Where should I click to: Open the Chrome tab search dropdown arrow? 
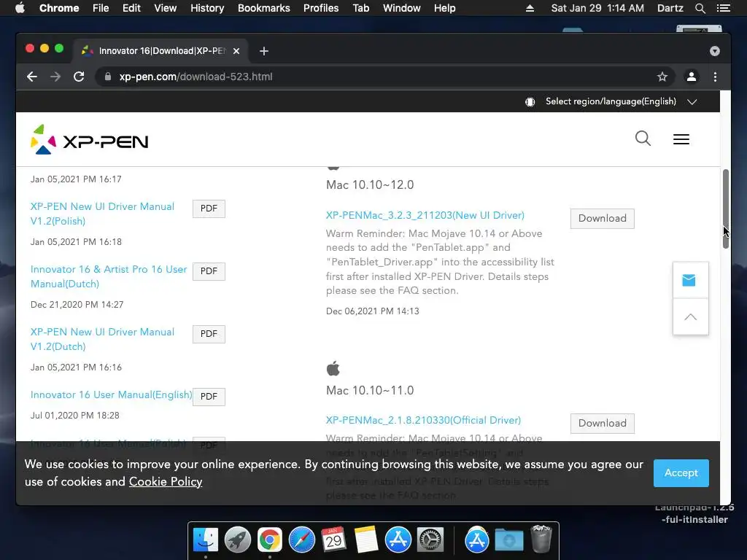(715, 51)
